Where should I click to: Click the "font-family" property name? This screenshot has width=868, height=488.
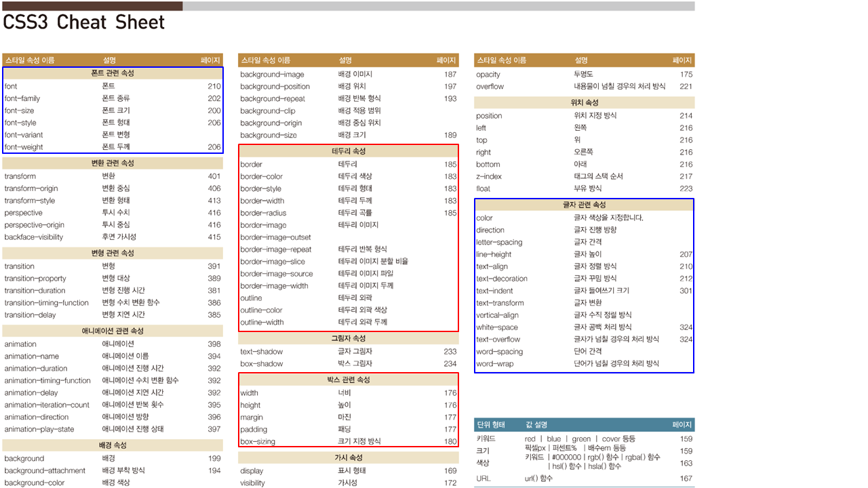click(22, 98)
